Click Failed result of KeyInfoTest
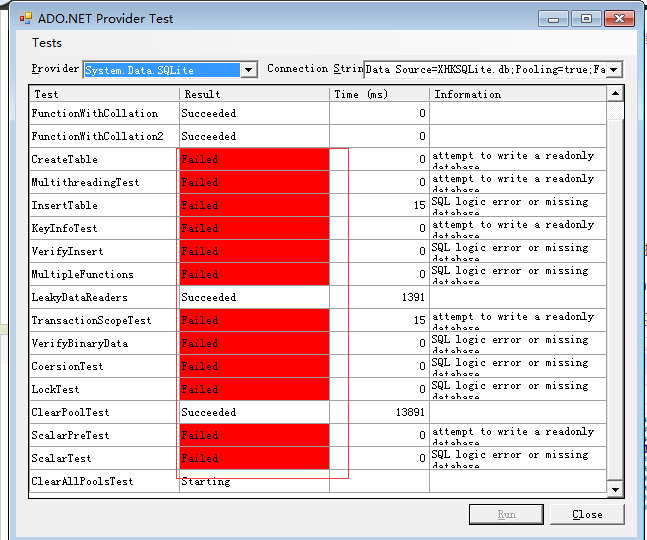Viewport: 647px width, 540px height. pyautogui.click(x=255, y=229)
